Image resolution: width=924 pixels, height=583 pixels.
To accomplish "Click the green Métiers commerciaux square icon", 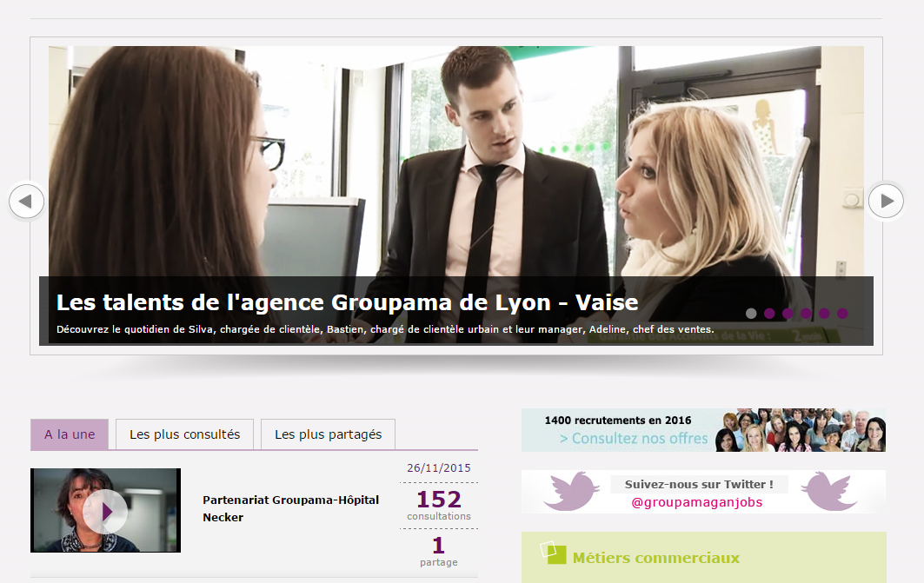I will point(553,553).
